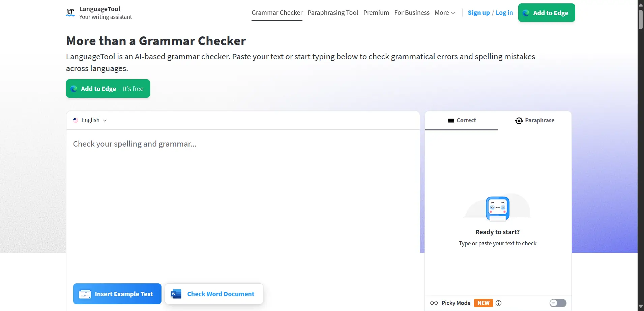Switch to the Paraphrase tab
644x311 pixels.
pyautogui.click(x=535, y=121)
